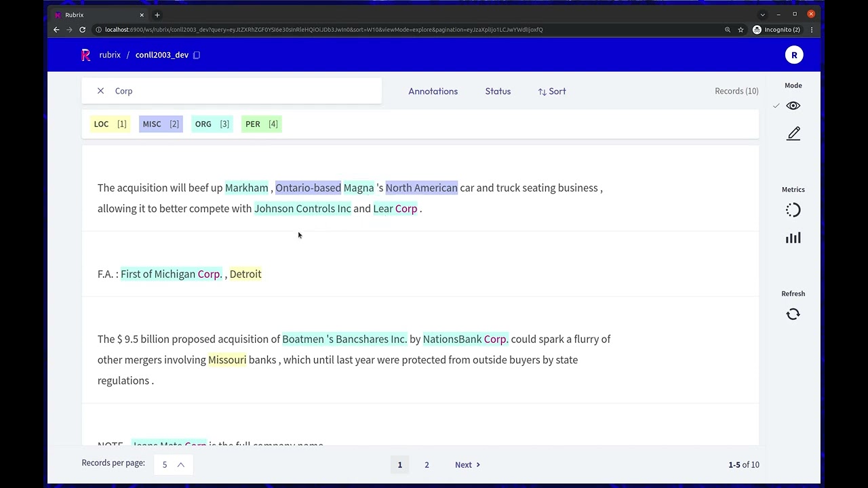Switch to annotate mode pencil icon
The width and height of the screenshot is (868, 488).
(x=793, y=134)
